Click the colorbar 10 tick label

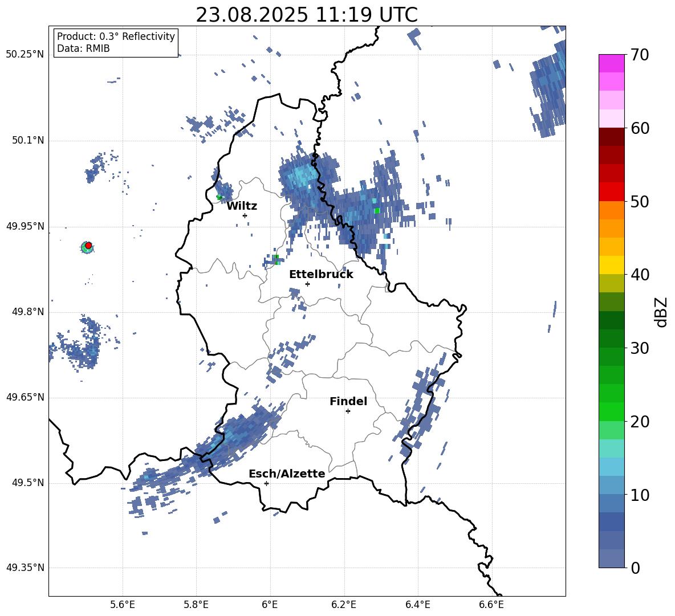640,495
